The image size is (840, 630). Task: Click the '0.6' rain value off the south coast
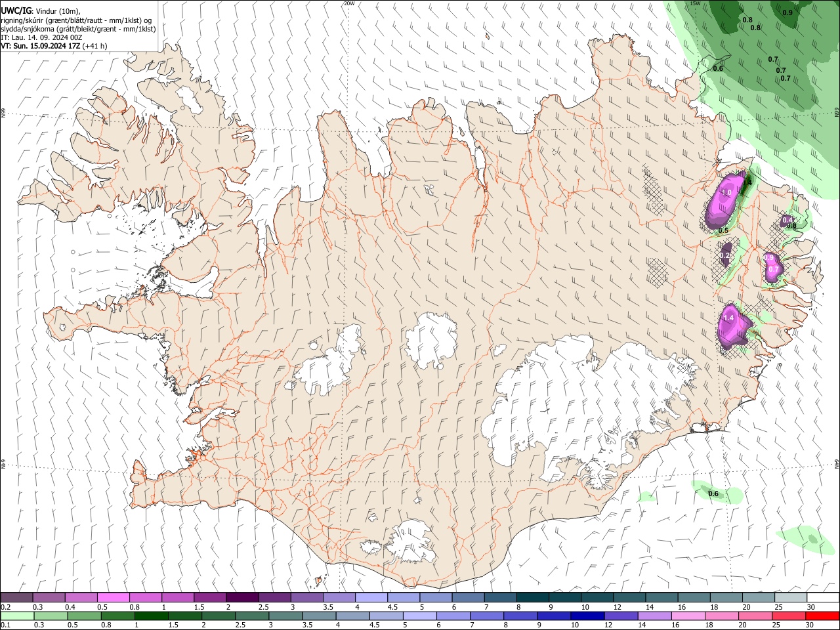(713, 493)
